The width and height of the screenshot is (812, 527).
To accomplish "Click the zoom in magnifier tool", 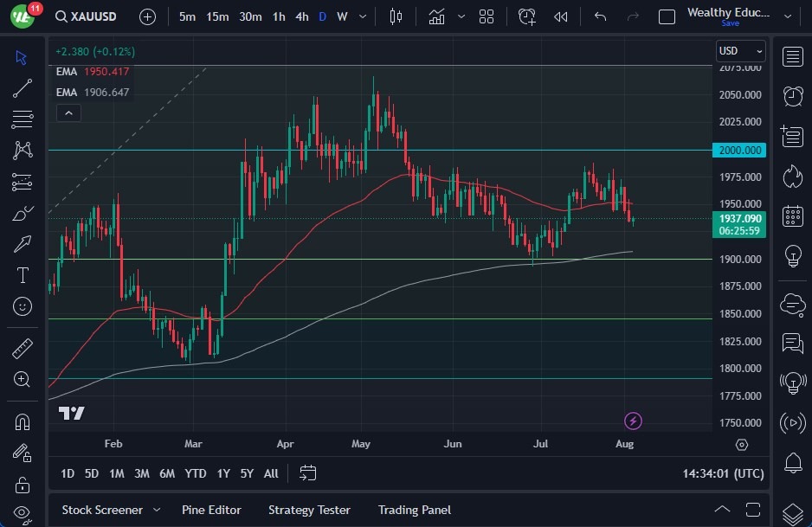I will click(x=23, y=379).
